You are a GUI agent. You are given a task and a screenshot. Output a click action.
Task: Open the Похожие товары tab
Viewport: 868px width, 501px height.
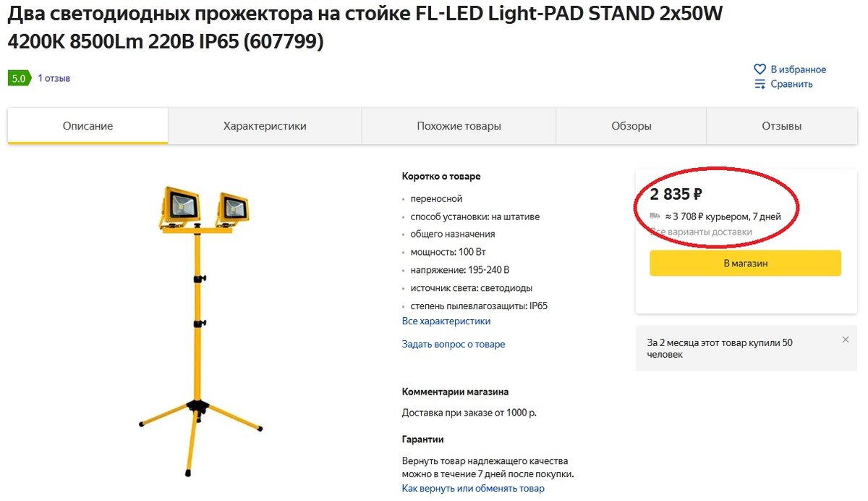click(459, 126)
